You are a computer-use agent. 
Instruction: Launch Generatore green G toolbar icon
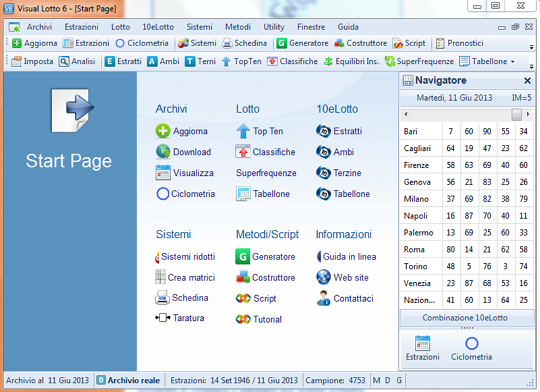click(303, 43)
